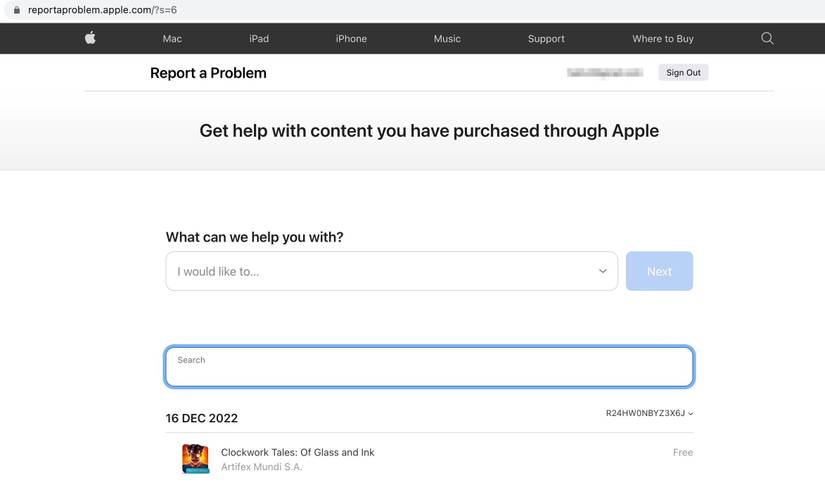Click the blurred account email address
Screen dimensions: 825x488
click(605, 73)
